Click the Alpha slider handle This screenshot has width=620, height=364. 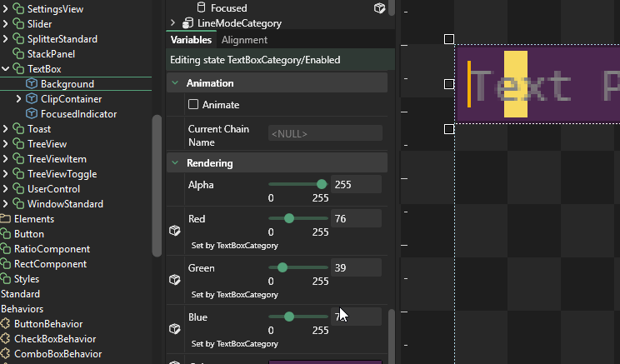tap(322, 184)
